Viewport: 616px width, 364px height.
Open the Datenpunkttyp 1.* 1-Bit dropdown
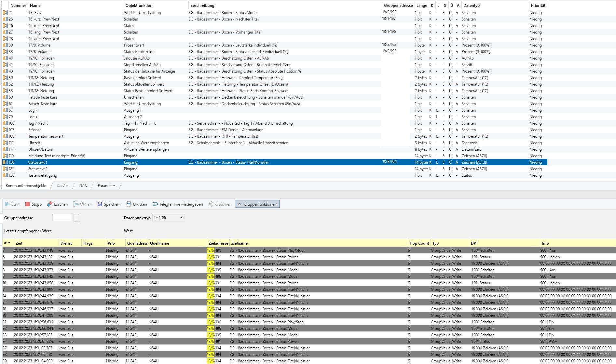tap(169, 218)
